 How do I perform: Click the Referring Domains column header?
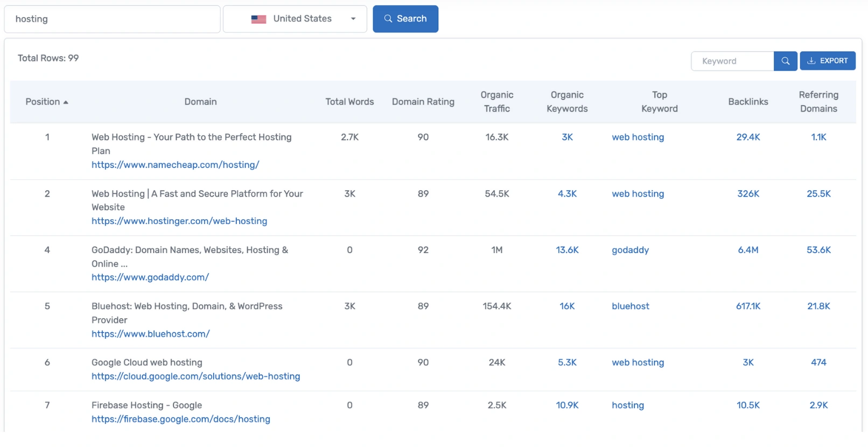pos(818,102)
